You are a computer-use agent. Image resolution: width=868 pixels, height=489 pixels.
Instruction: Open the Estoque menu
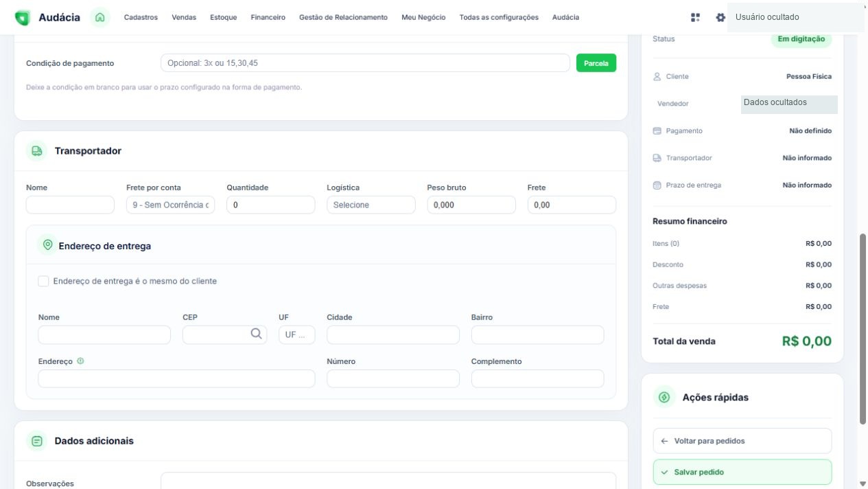point(224,18)
